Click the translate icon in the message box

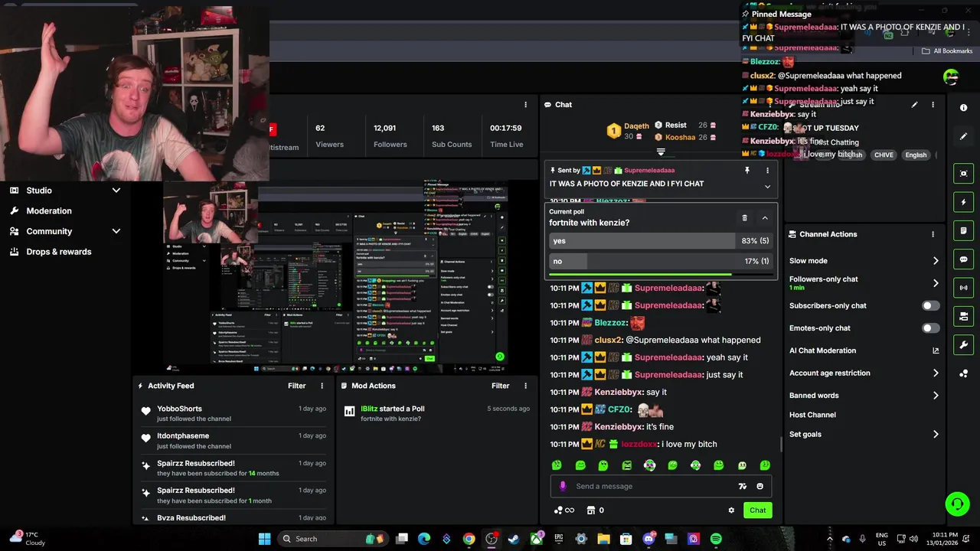742,486
